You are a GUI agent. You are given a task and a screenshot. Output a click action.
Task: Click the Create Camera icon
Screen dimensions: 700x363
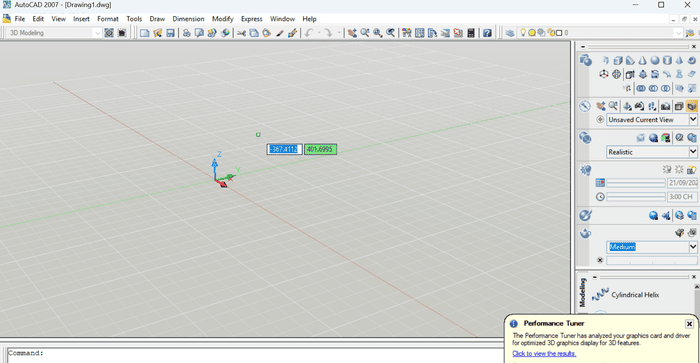pyautogui.click(x=666, y=106)
